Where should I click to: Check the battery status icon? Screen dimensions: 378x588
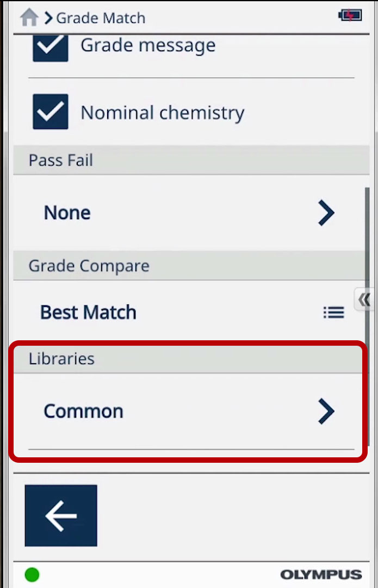point(350,15)
